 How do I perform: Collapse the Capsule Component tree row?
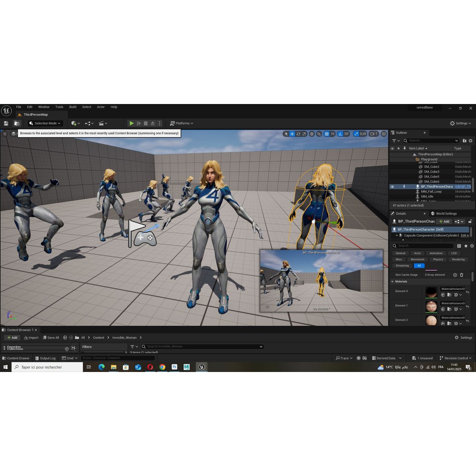(x=397, y=235)
